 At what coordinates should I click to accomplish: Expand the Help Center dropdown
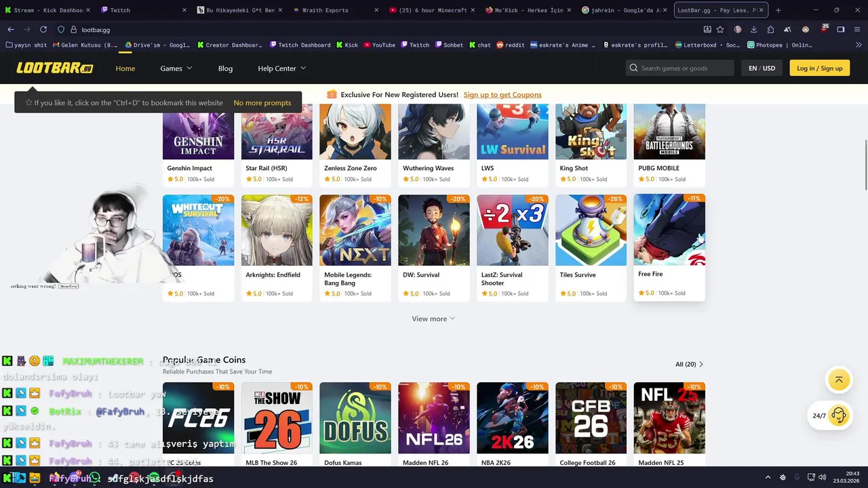[x=282, y=68]
